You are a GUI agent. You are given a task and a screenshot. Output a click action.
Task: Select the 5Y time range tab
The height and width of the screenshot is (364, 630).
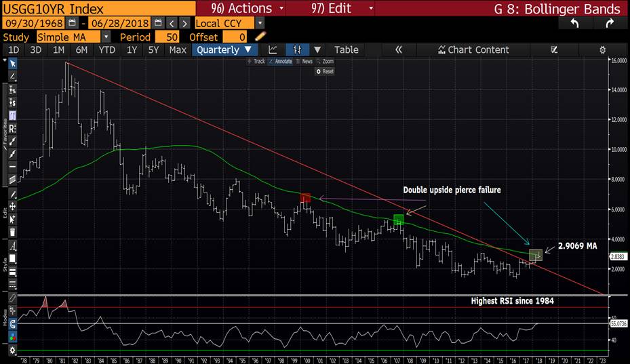(154, 49)
